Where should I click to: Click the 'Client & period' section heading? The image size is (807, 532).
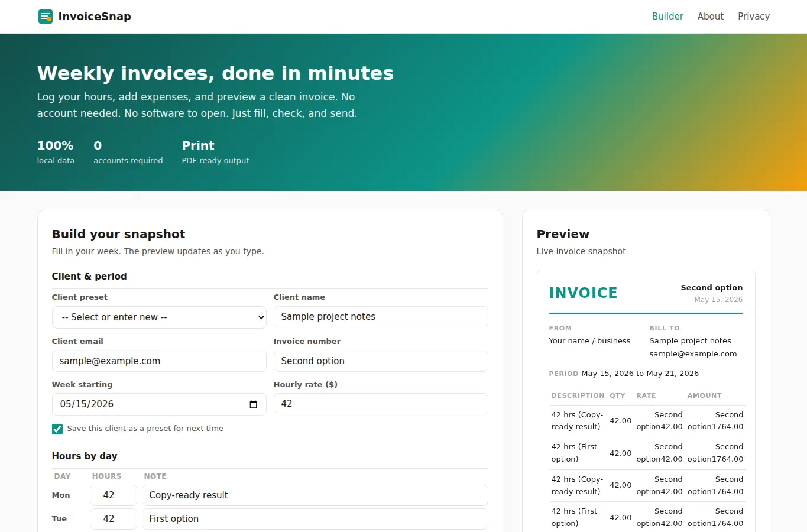[x=89, y=276]
